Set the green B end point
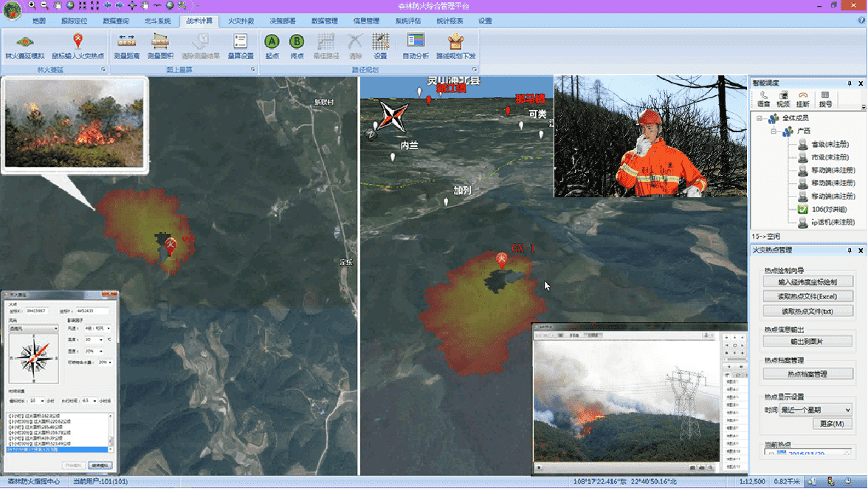 click(297, 44)
